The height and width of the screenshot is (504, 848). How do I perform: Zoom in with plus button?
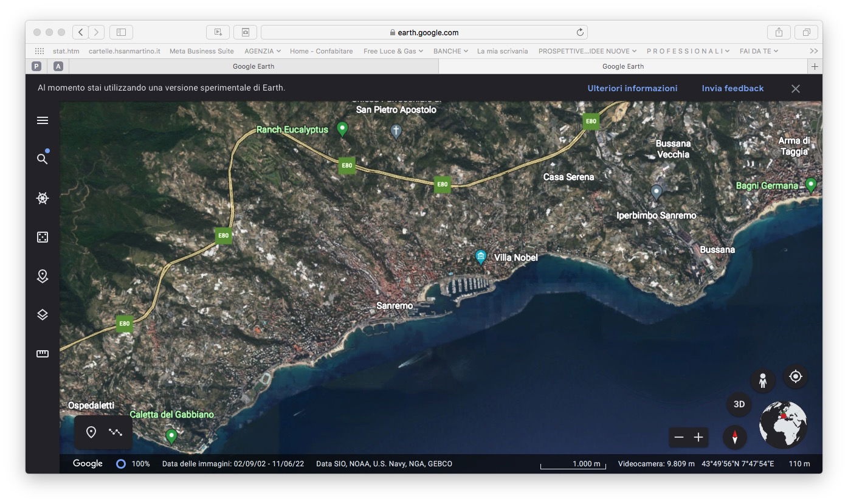point(698,437)
